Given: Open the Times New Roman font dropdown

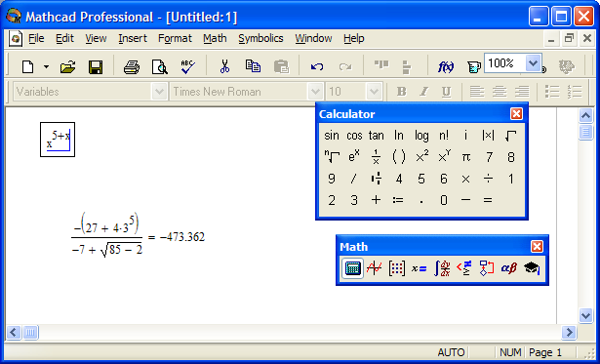Looking at the screenshot, I should [315, 92].
